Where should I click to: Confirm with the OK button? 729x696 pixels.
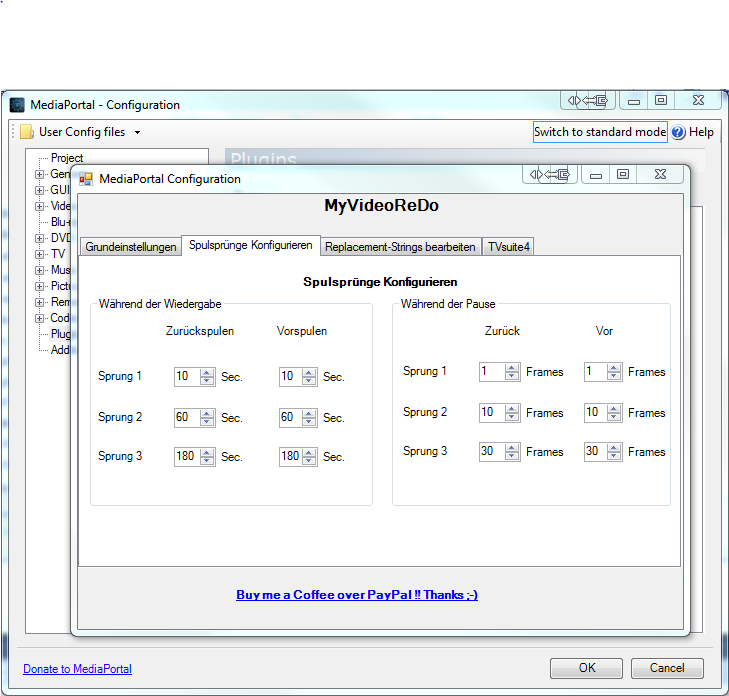[586, 668]
